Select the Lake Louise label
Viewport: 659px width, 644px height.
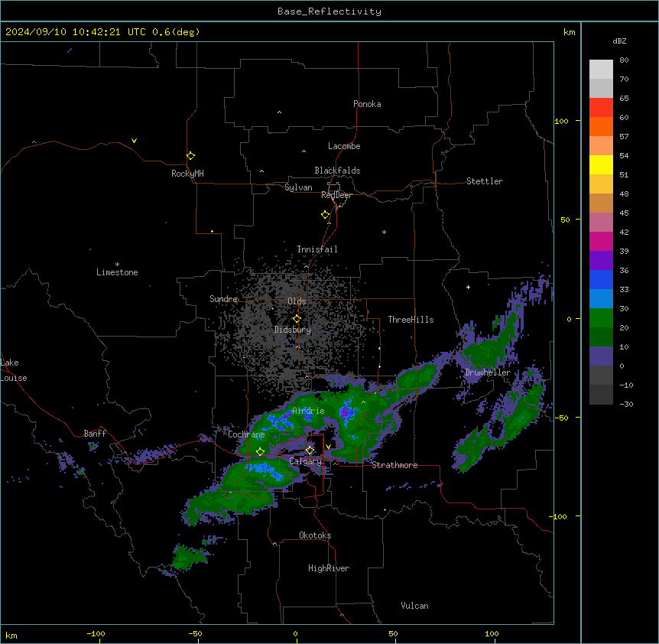(14, 370)
